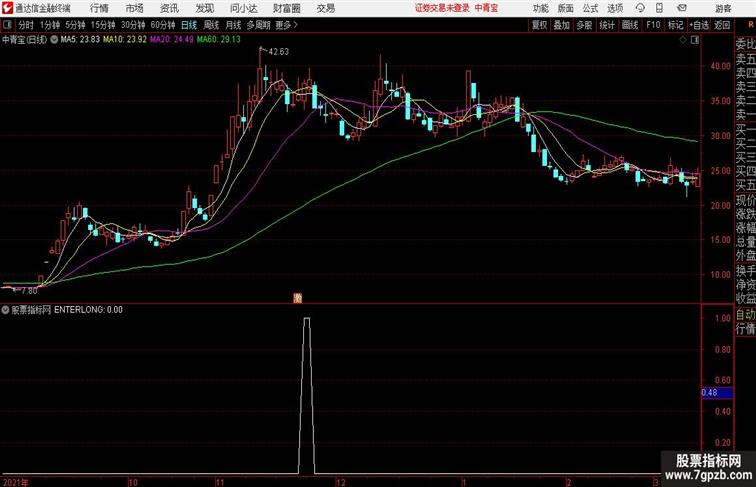
Task: Click ENTERLONG: 0.00 indicator text
Action: click(88, 310)
